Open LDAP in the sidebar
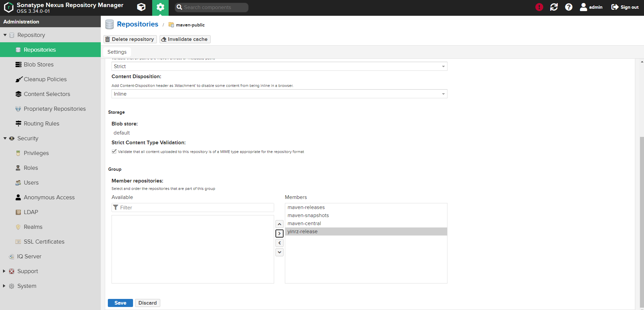Viewport: 644px width, 310px height. pos(50,212)
